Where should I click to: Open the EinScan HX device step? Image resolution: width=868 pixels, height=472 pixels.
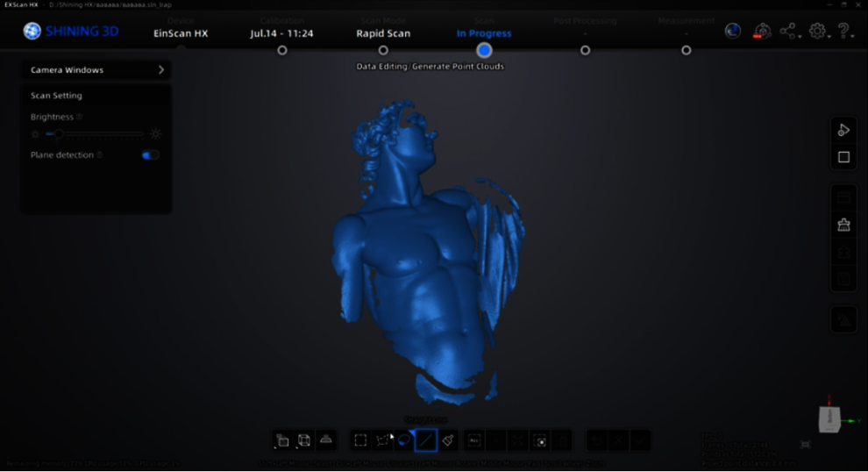tap(181, 33)
